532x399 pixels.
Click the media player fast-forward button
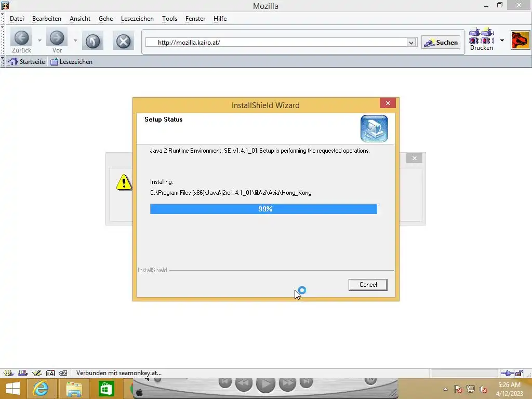coord(287,383)
